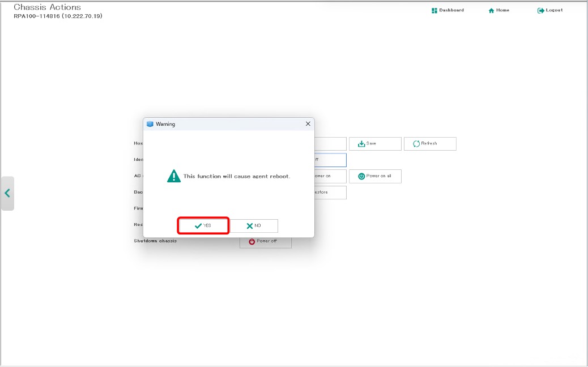Click the Save button with download icon
The image size is (588, 367).
coord(375,144)
